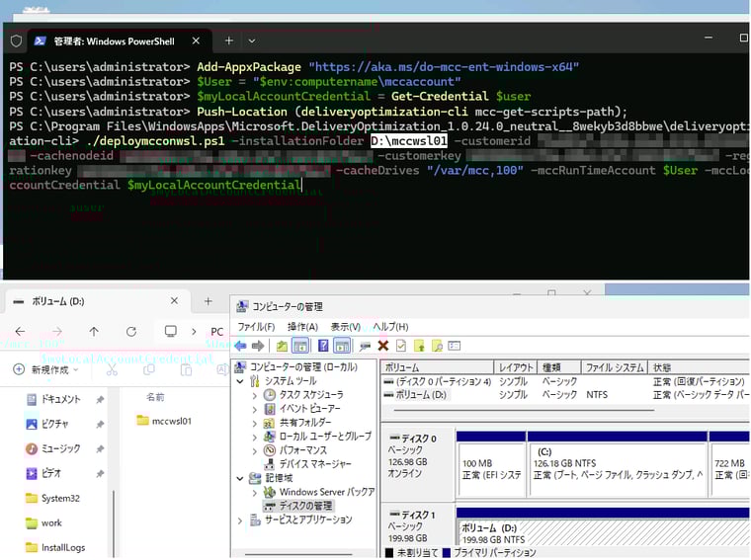The image size is (751, 560).
Task: Click the Explorer forward arrow
Action: pyautogui.click(x=57, y=331)
